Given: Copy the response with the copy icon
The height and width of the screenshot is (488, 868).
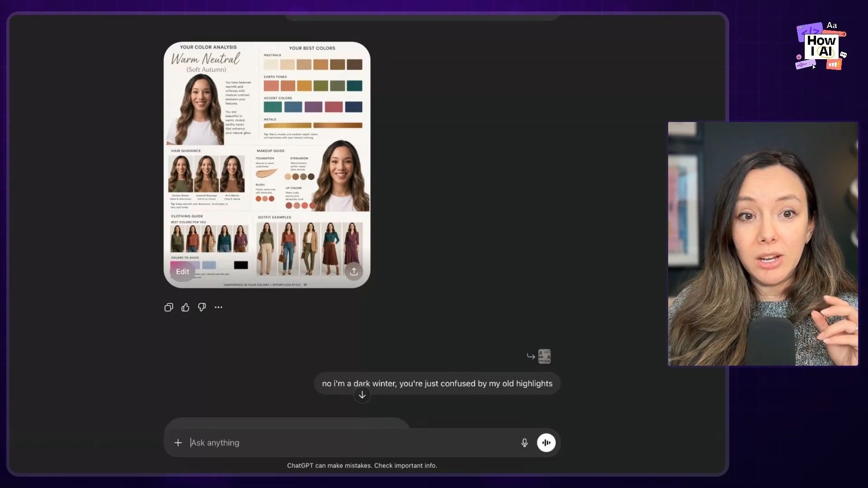Looking at the screenshot, I should pyautogui.click(x=169, y=307).
